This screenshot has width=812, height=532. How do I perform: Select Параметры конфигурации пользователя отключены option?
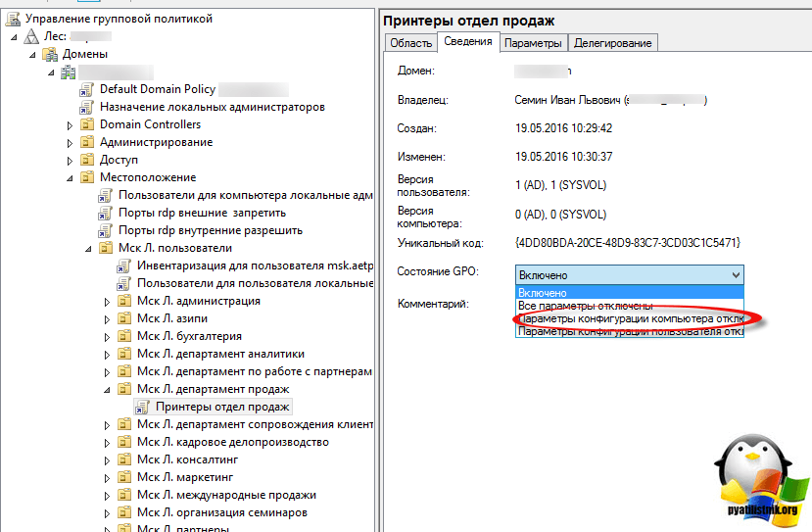click(x=629, y=331)
